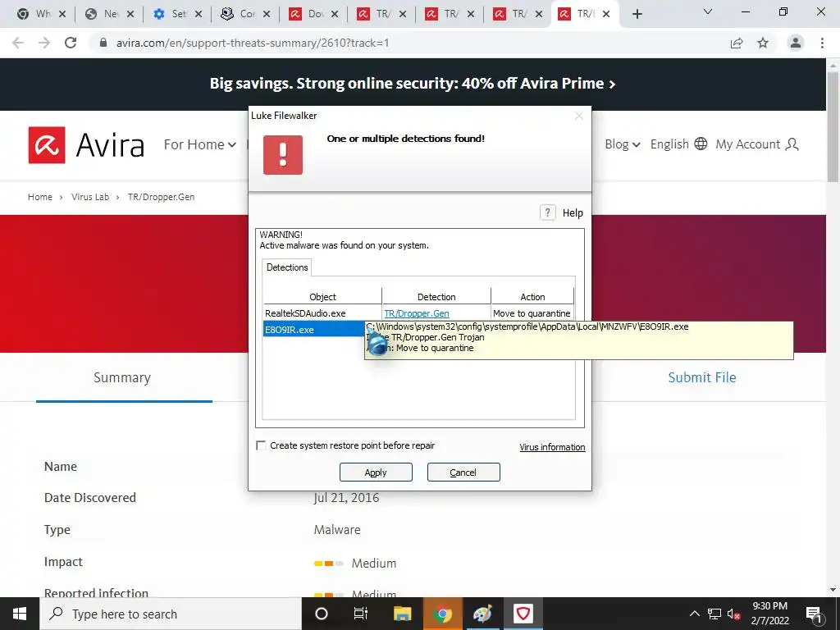840x630 pixels.
Task: Close the Settings browser tab
Action: (x=199, y=15)
